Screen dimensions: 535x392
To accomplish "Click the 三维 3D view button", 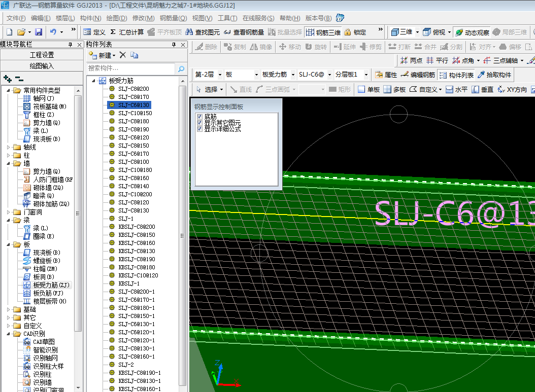I will click(402, 32).
